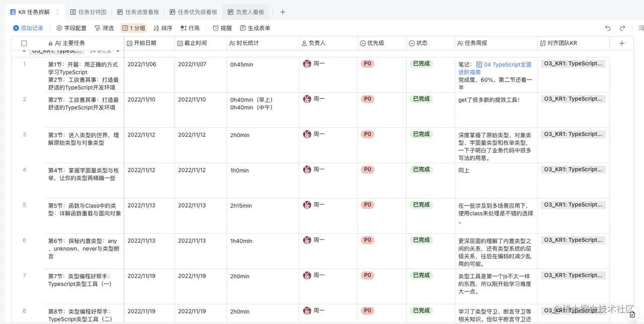The image size is (644, 324).
Task: Click the undo arrow icon
Action: (608, 28)
